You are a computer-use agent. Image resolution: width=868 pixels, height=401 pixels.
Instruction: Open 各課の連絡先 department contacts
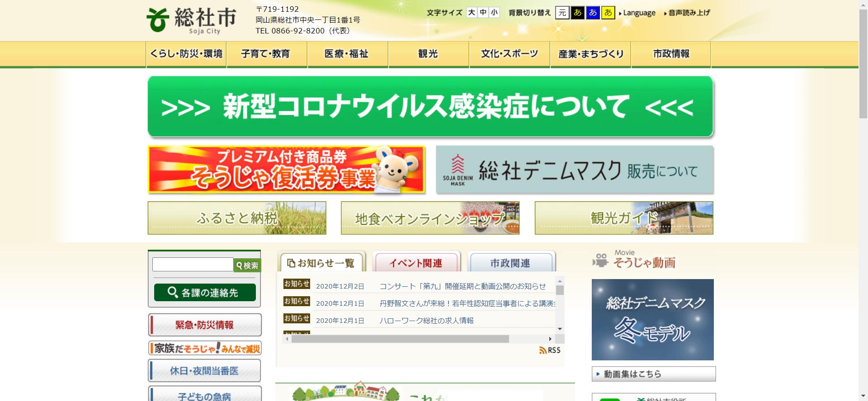pyautogui.click(x=205, y=293)
